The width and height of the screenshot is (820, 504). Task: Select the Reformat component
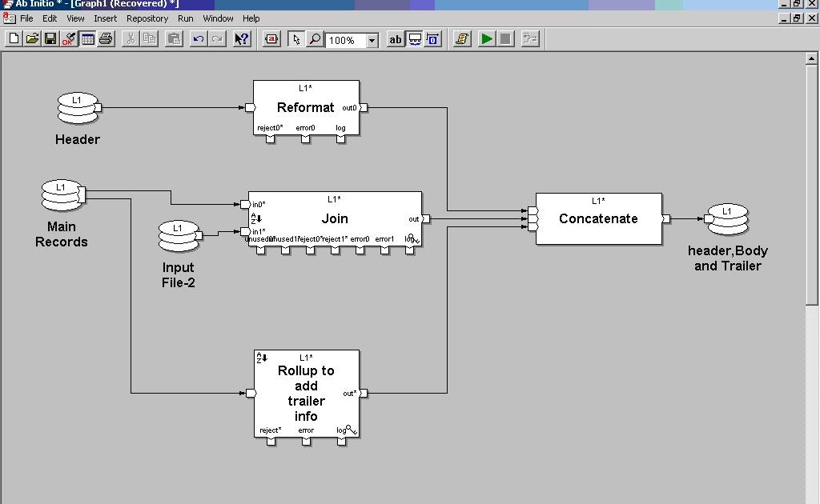click(305, 106)
